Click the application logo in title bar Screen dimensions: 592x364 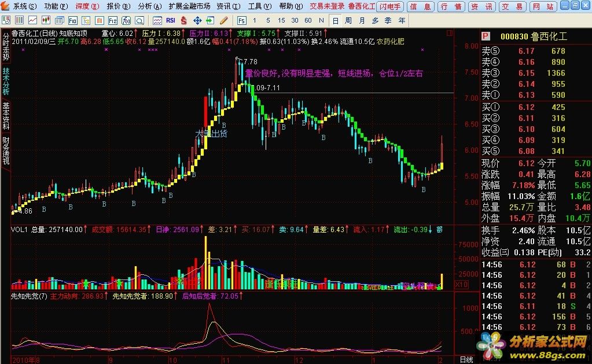(x=5, y=6)
